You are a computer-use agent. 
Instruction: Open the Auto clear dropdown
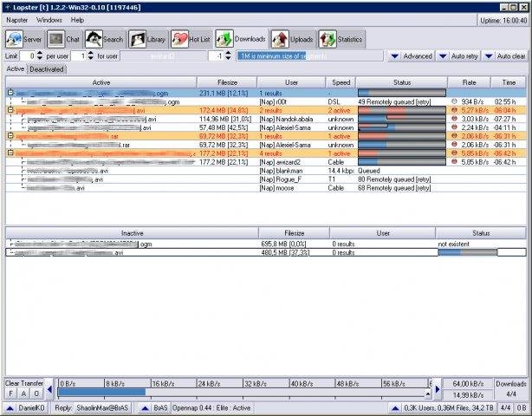[505, 56]
